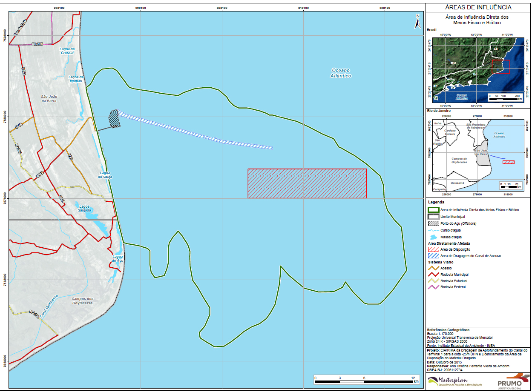Image resolution: width=532 pixels, height=392 pixels.
Task: Click the Rodovia Federal legend line symbol
Action: (x=433, y=287)
